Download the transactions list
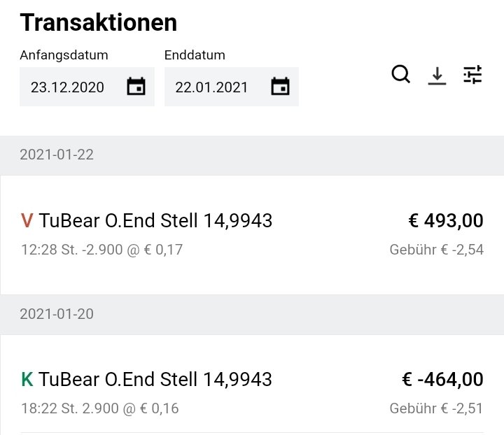Screen dimensions: 504x435 tap(437, 75)
